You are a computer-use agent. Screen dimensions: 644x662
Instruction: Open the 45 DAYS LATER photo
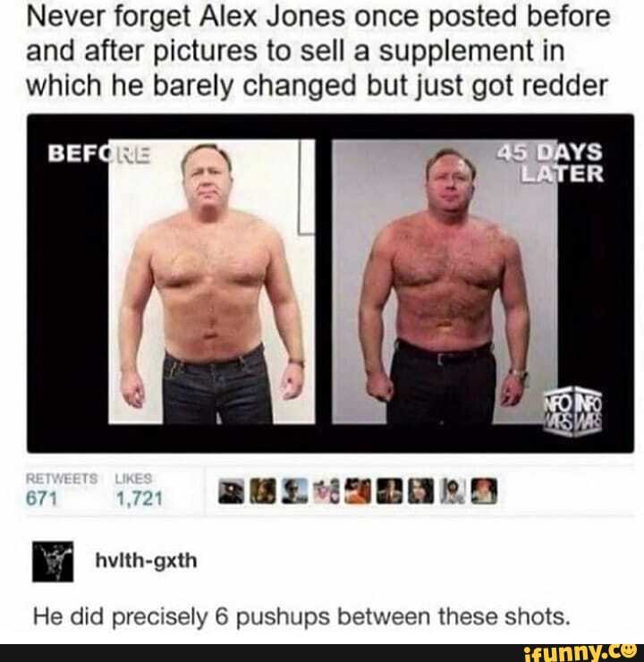coord(445,282)
